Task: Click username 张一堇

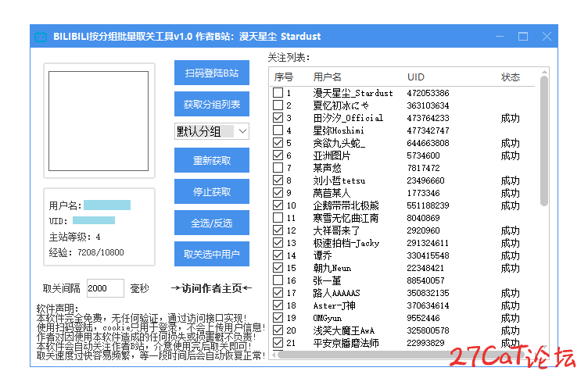Action: [x=327, y=280]
